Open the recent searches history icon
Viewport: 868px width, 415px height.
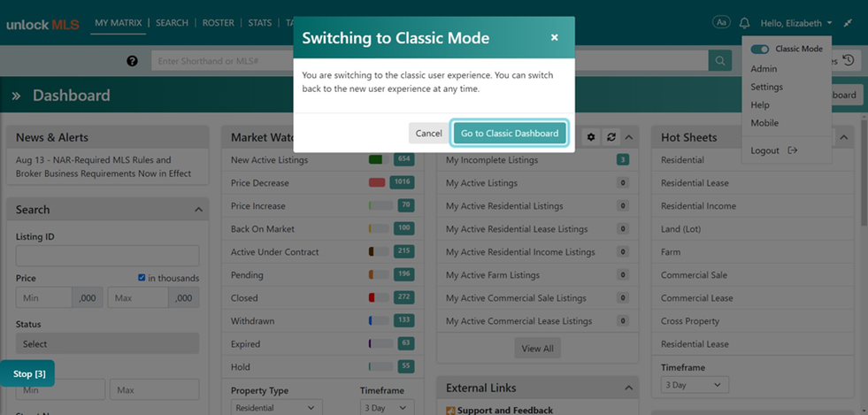(848, 61)
